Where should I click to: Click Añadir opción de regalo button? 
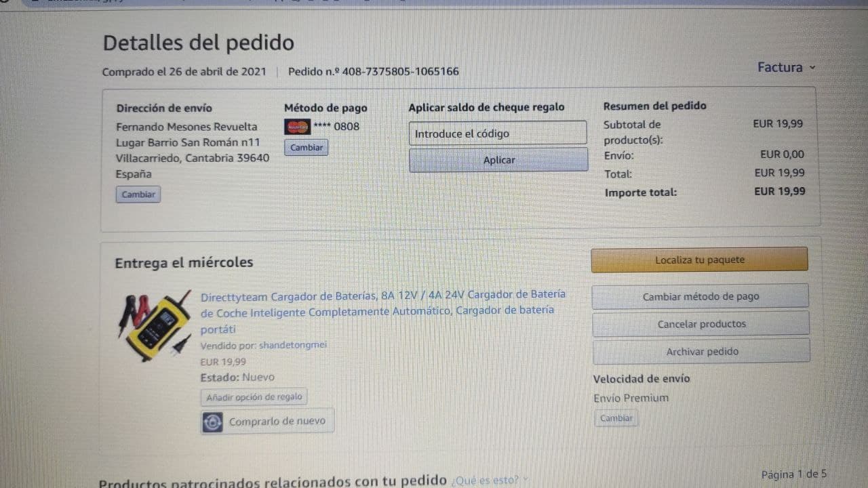click(x=254, y=397)
